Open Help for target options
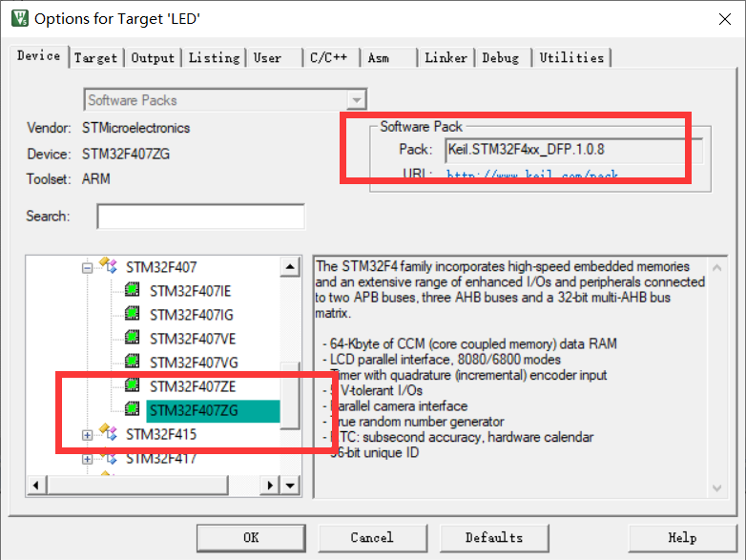Viewport: 746px width, 560px height. coord(683,538)
